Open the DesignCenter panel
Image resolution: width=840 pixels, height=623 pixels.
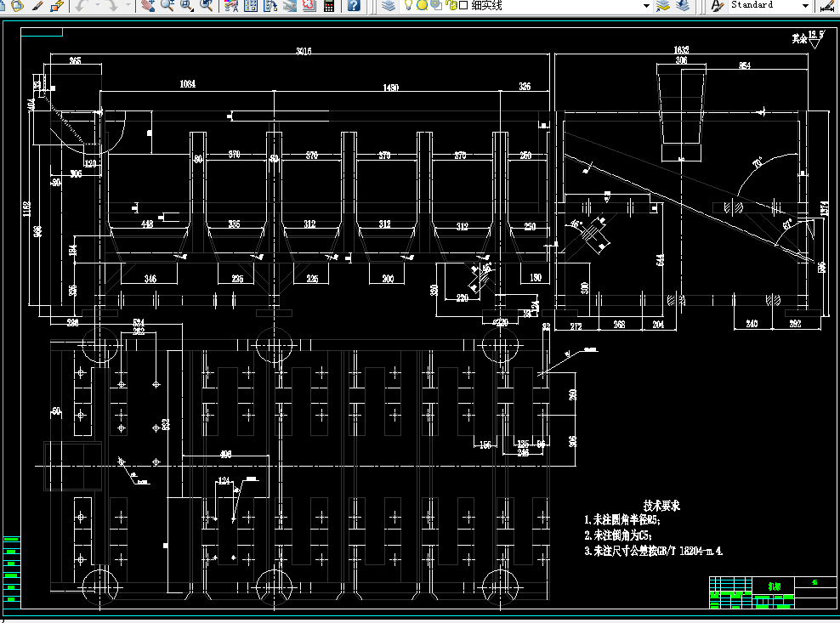point(250,5)
